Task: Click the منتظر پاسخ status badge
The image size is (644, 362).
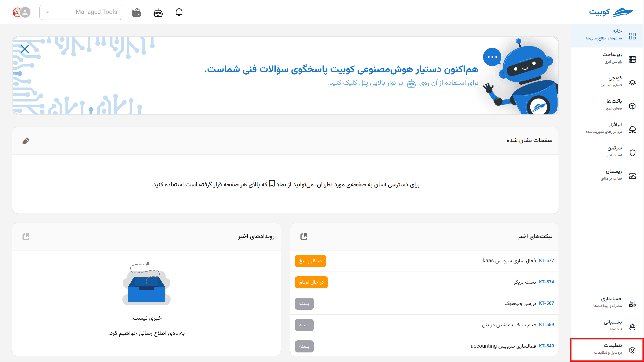Action: click(310, 261)
